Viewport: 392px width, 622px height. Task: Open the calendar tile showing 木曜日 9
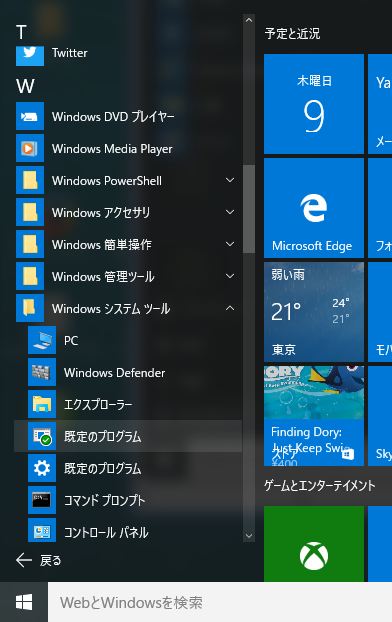[314, 104]
